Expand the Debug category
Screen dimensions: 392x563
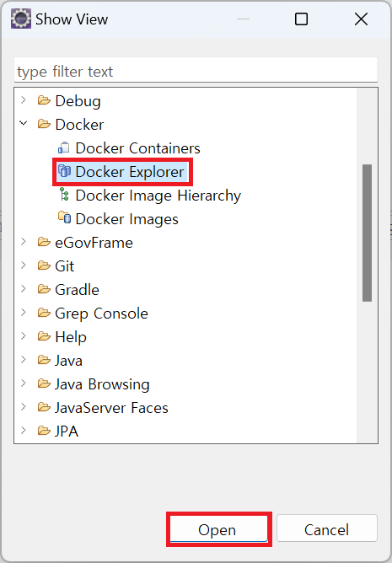coord(24,99)
